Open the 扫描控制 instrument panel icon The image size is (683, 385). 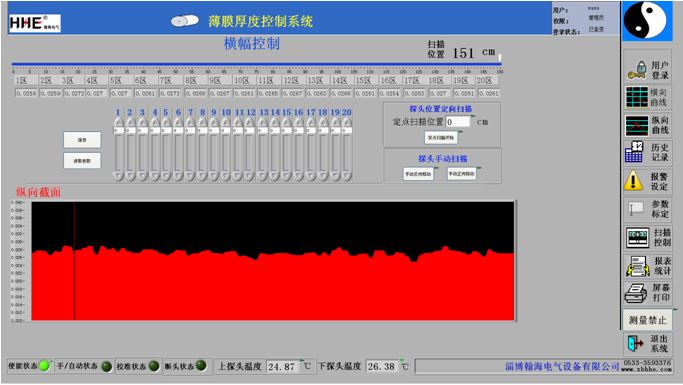(638, 237)
